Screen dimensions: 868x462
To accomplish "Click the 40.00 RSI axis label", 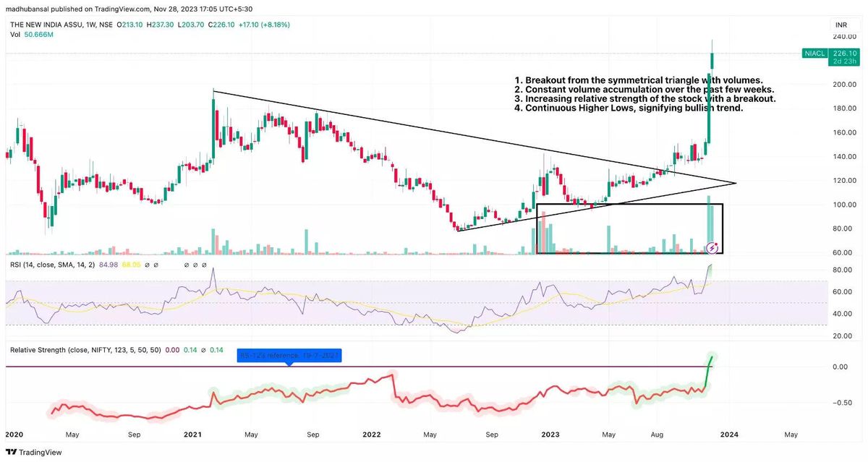I will tap(843, 314).
